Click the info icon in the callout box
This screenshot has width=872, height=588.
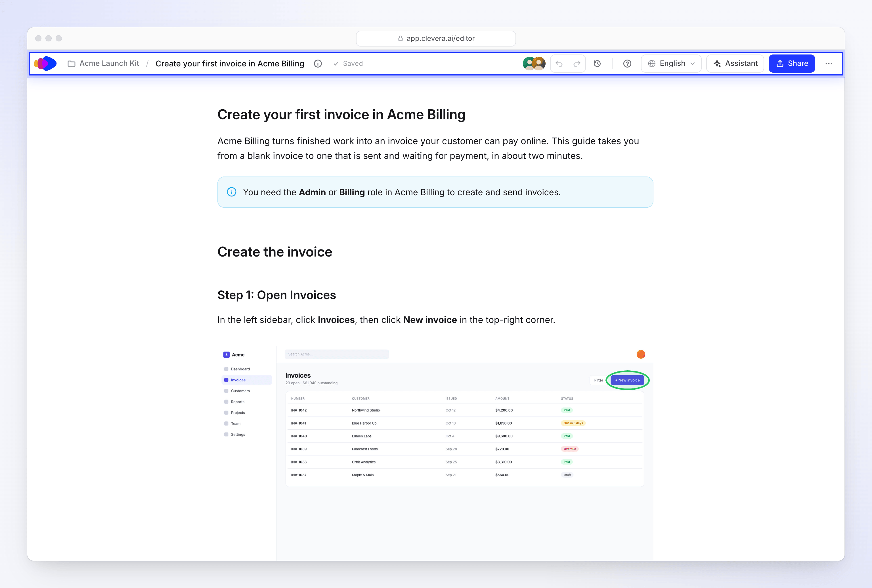[232, 192]
